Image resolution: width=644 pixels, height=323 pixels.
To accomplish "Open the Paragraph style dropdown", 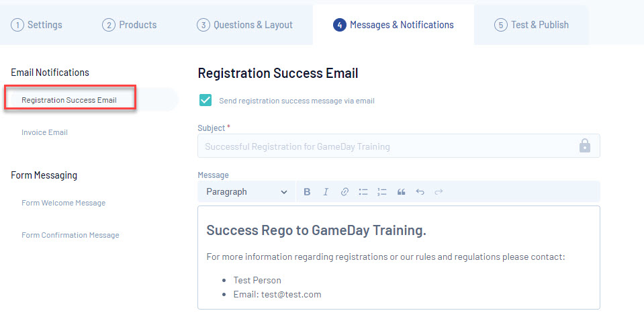I will (246, 192).
